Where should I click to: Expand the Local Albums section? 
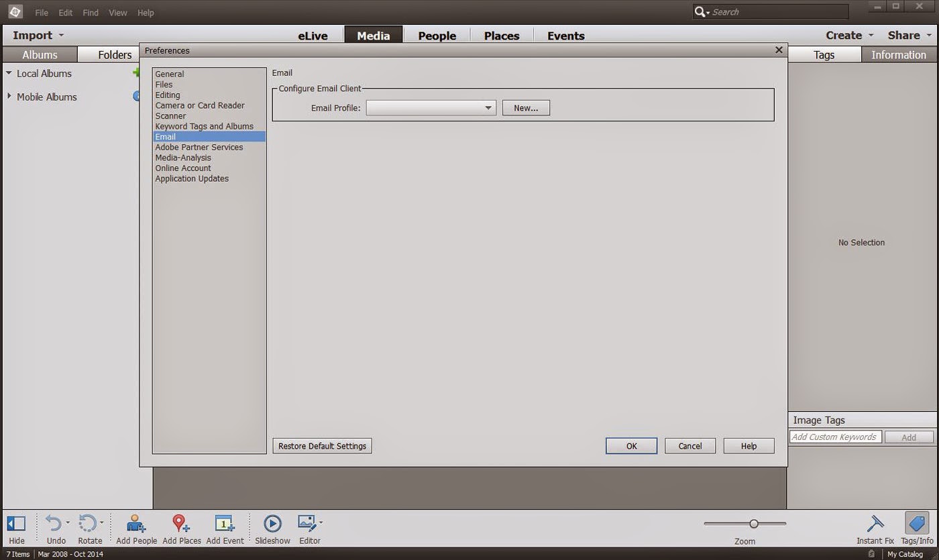point(9,73)
